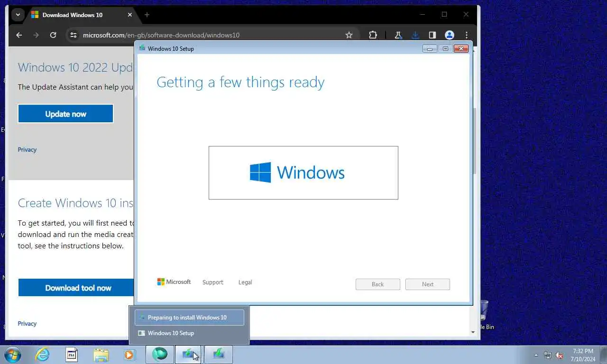Go back in Chrome browser
Image resolution: width=607 pixels, height=364 pixels.
19,35
